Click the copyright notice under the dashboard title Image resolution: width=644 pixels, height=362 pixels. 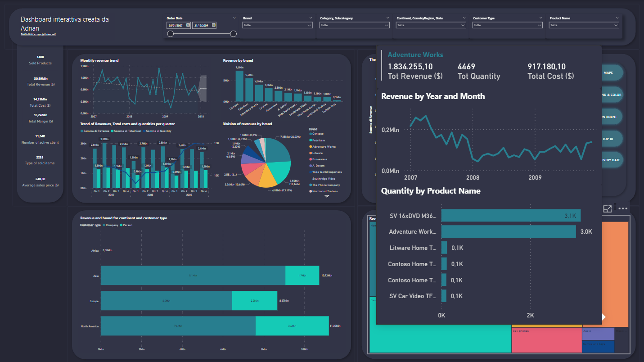[38, 34]
